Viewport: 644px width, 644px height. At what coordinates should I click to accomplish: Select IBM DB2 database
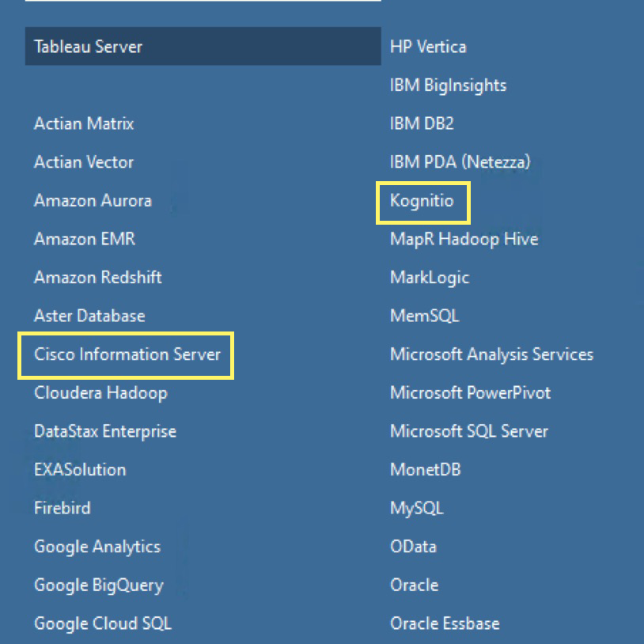422,124
